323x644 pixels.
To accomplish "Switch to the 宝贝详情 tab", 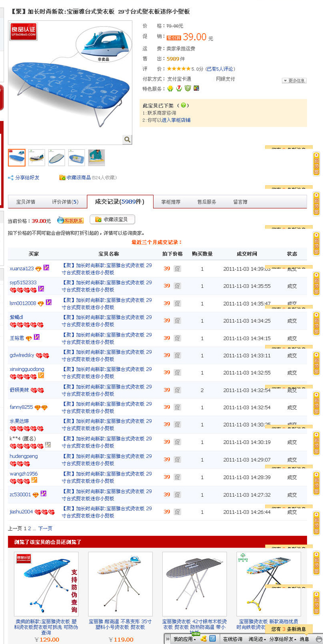I will pyautogui.click(x=25, y=202).
